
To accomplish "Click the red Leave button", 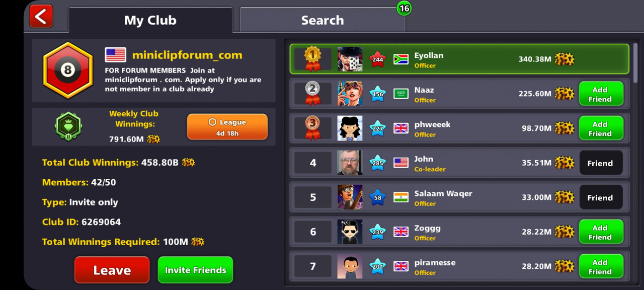I will 112,270.
